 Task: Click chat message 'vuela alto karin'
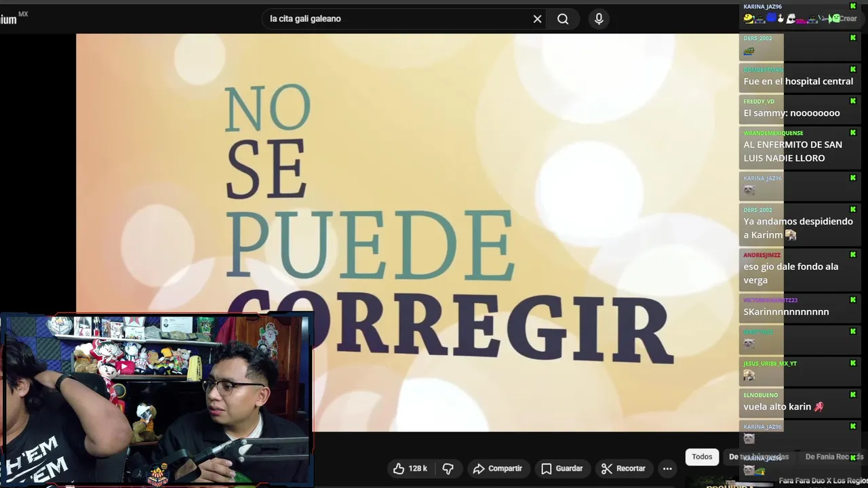tap(777, 407)
